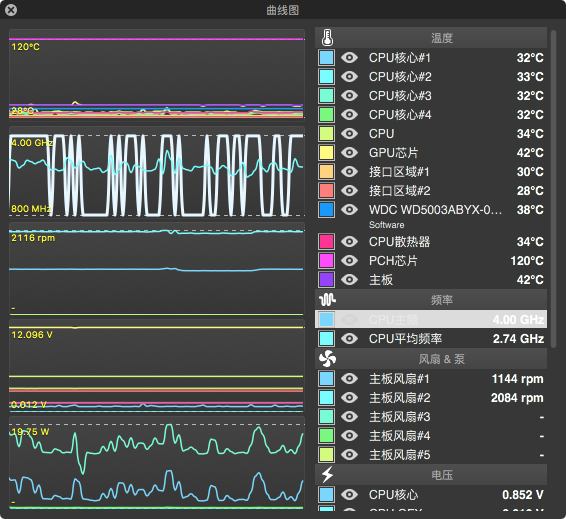The width and height of the screenshot is (566, 519).
Task: Select the 主板 temperature row
Action: [x=431, y=279]
